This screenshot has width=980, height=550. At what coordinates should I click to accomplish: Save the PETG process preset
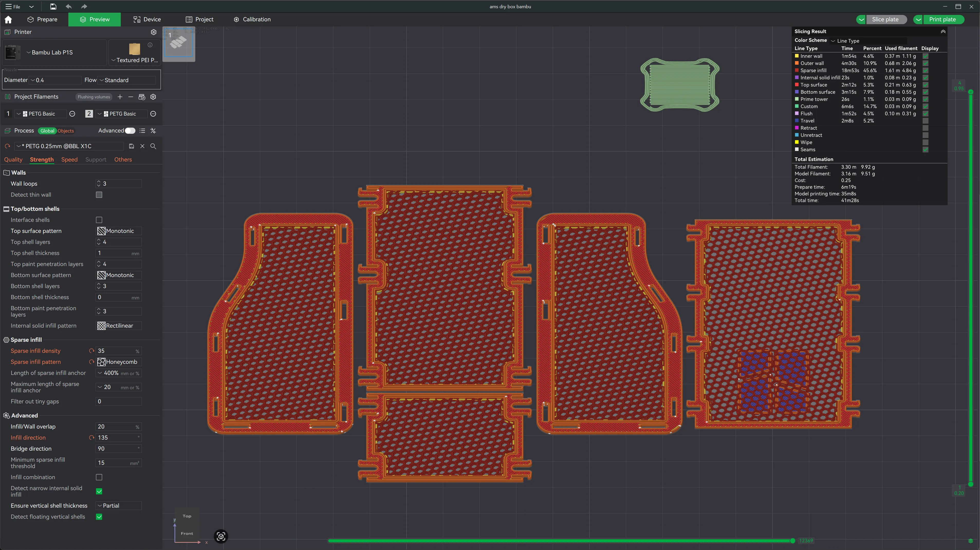(131, 146)
